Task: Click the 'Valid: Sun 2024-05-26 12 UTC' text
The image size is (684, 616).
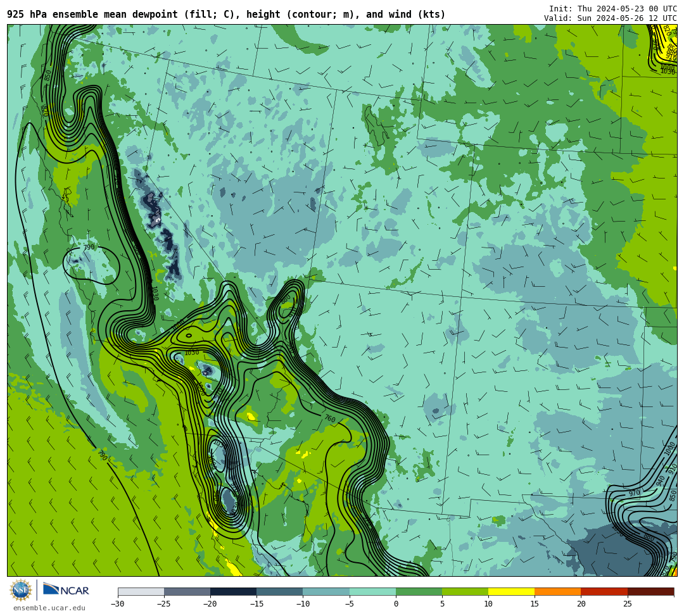Action: click(x=611, y=18)
